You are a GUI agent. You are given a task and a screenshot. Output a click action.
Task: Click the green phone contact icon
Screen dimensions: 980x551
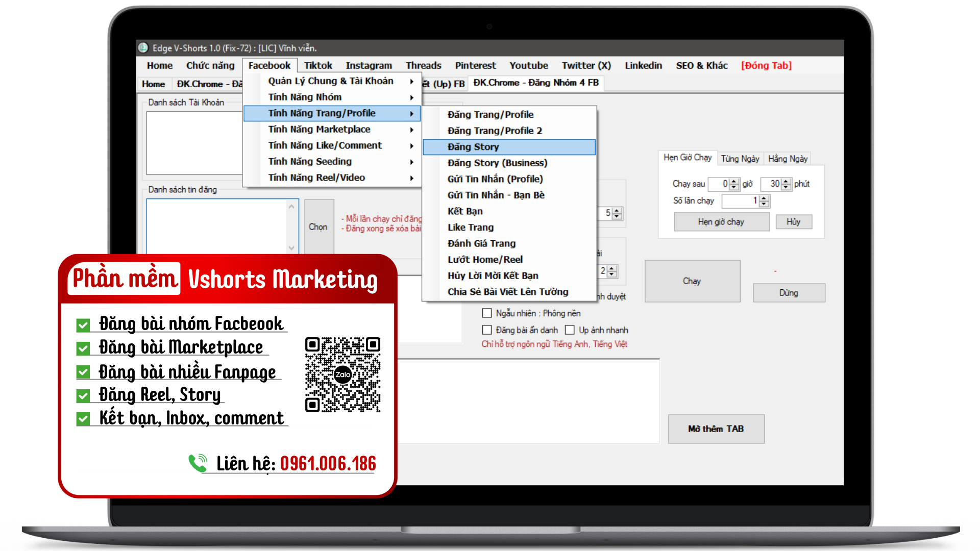click(198, 463)
